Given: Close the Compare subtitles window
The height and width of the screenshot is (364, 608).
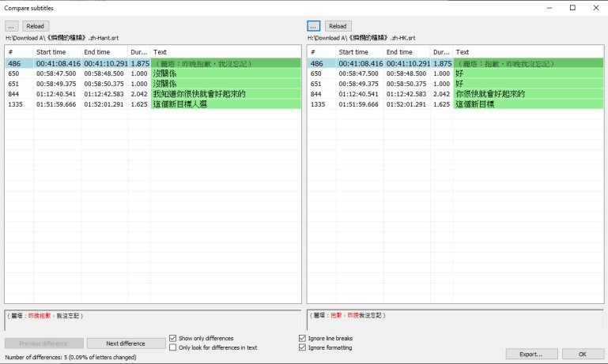Looking at the screenshot, I should pos(596,8).
